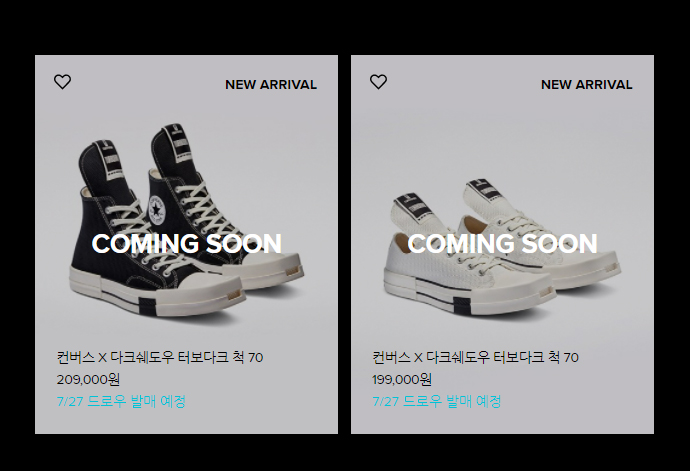Open product title above the 199,000원 price

(x=475, y=357)
